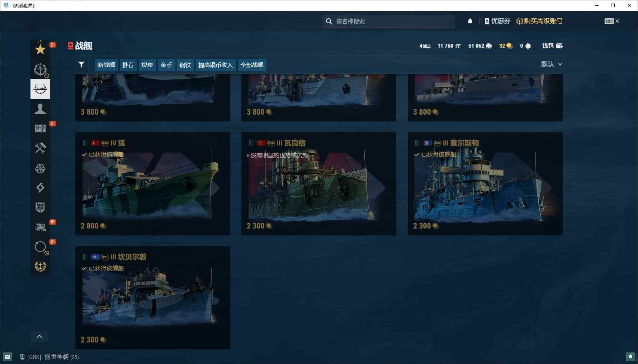Switch to the 金币 filter tab
This screenshot has width=638, height=364.
[166, 65]
